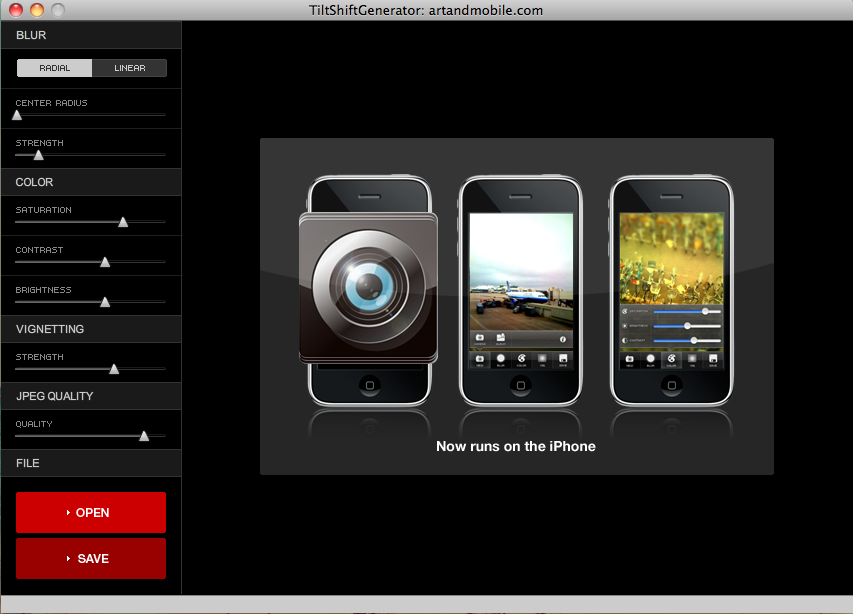Click the window title TiltShiftGenerator: artandmobile.com
Image resolution: width=853 pixels, height=614 pixels.
[x=426, y=10]
